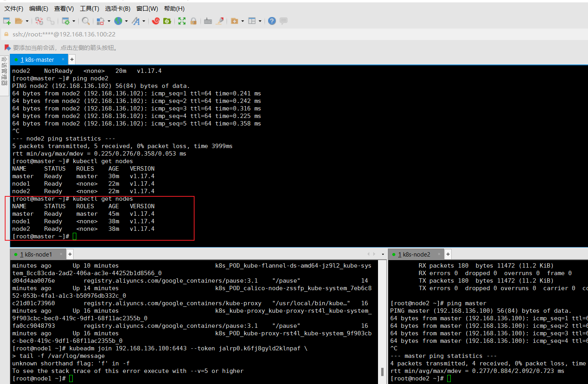588x384 pixels.
Task: Close the k8s-node2 tab
Action: 439,254
